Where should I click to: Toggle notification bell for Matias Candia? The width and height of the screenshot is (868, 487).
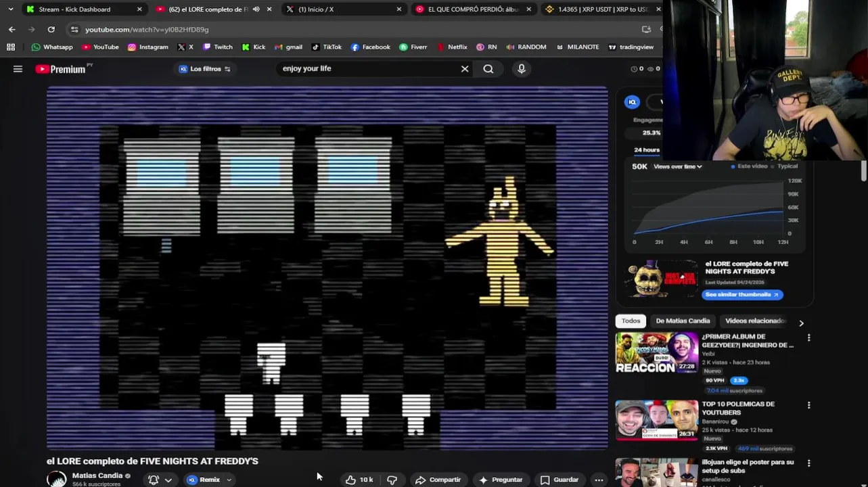[x=154, y=480]
